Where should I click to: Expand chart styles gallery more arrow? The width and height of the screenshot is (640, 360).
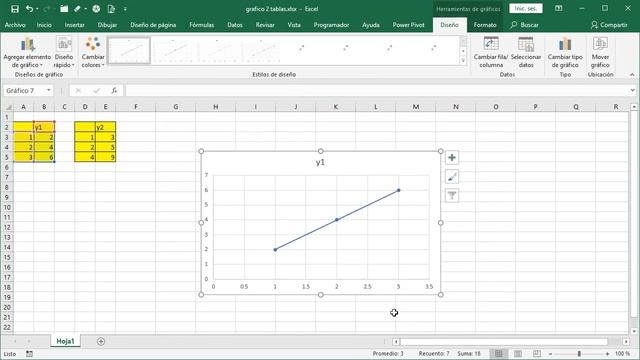(x=463, y=61)
